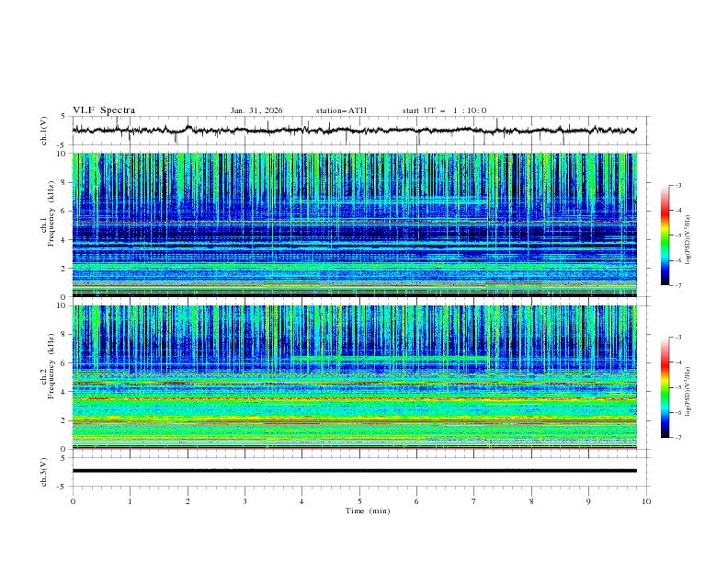Click the 4 tick label on Time axis
728x563 pixels.
pyautogui.click(x=301, y=501)
